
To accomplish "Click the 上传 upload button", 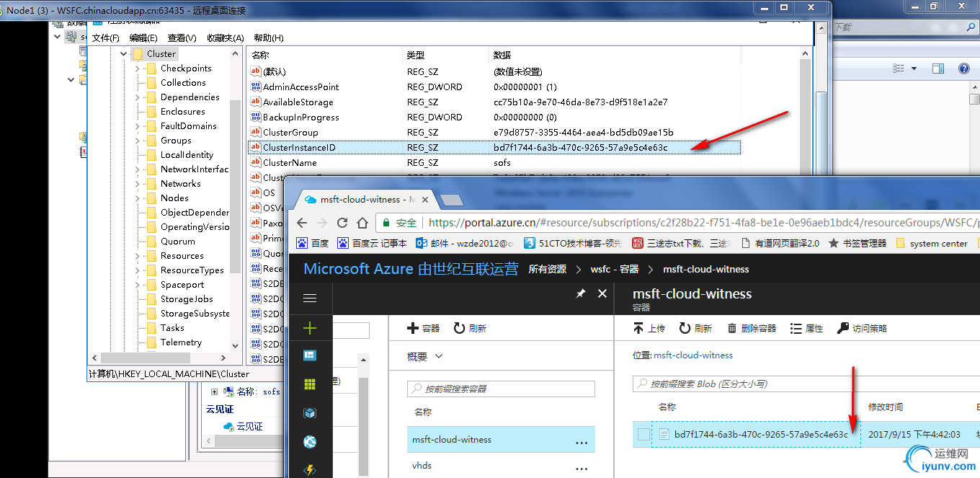I will [649, 328].
